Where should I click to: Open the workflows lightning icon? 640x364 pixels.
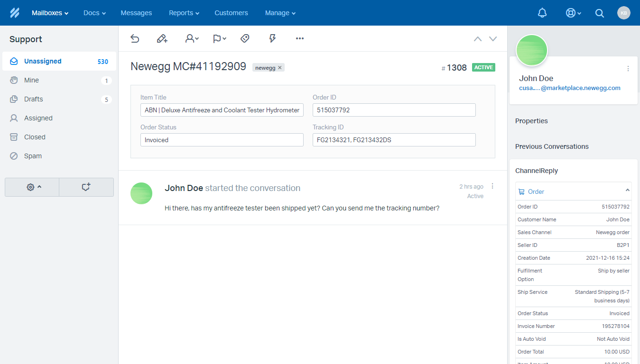pyautogui.click(x=272, y=38)
